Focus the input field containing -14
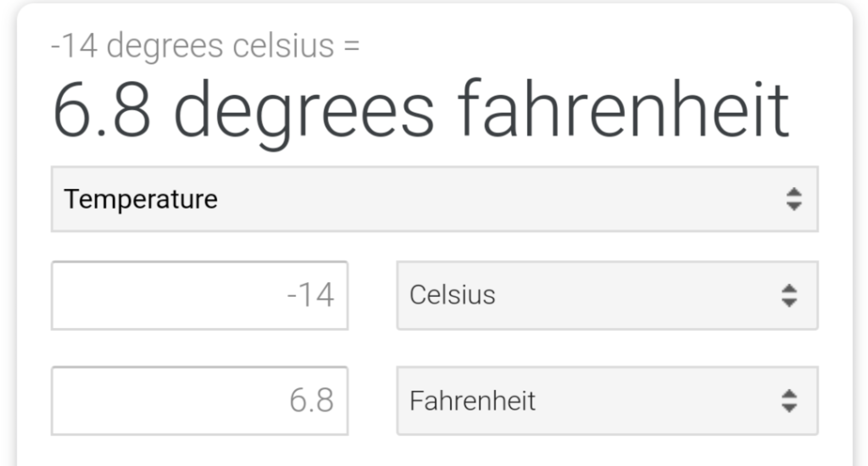The width and height of the screenshot is (868, 466). [x=200, y=296]
